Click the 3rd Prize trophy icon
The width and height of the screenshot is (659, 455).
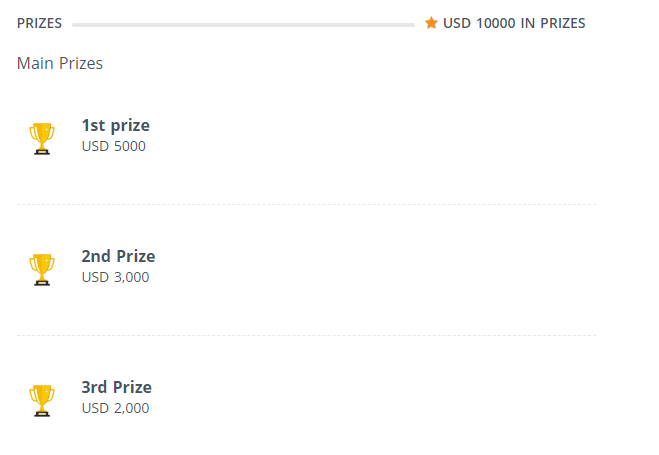tap(42, 400)
